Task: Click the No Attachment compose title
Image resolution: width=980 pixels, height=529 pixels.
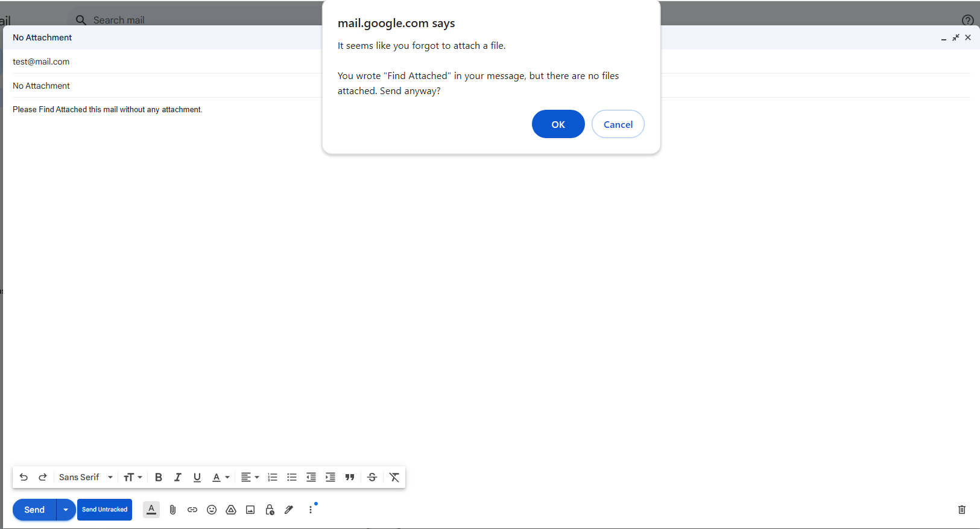Action: [42, 37]
